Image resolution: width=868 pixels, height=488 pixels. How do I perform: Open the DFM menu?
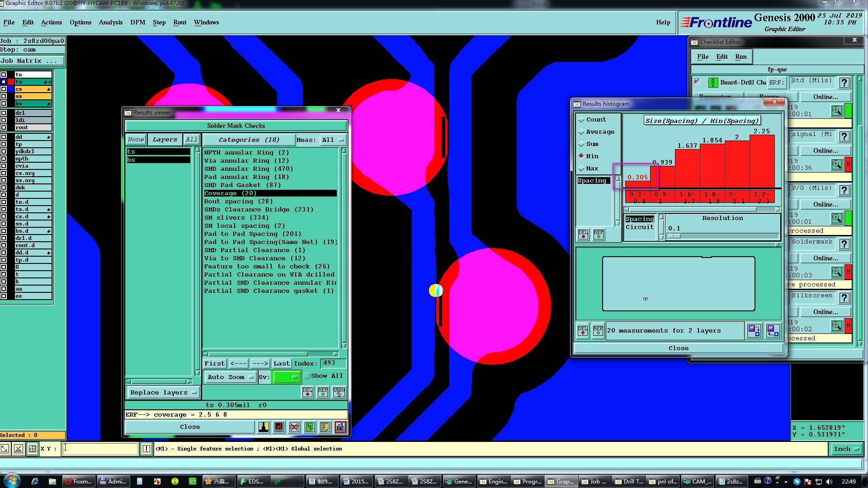pyautogui.click(x=137, y=22)
